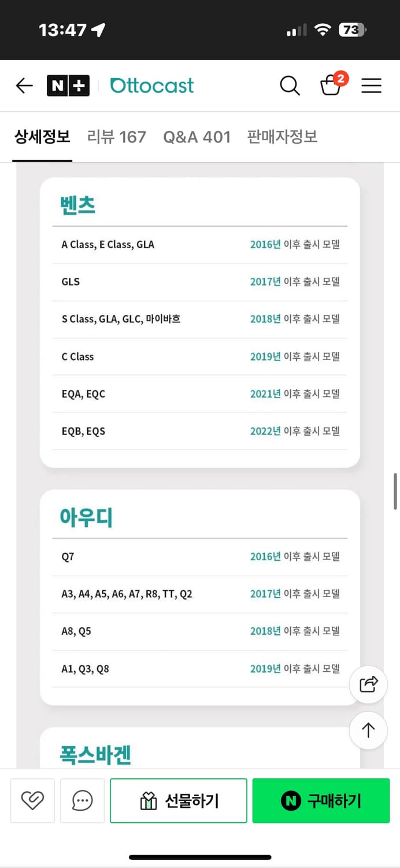Screen dimensions: 400x868
Task: Open the shopping basket with 2 items
Action: [331, 86]
